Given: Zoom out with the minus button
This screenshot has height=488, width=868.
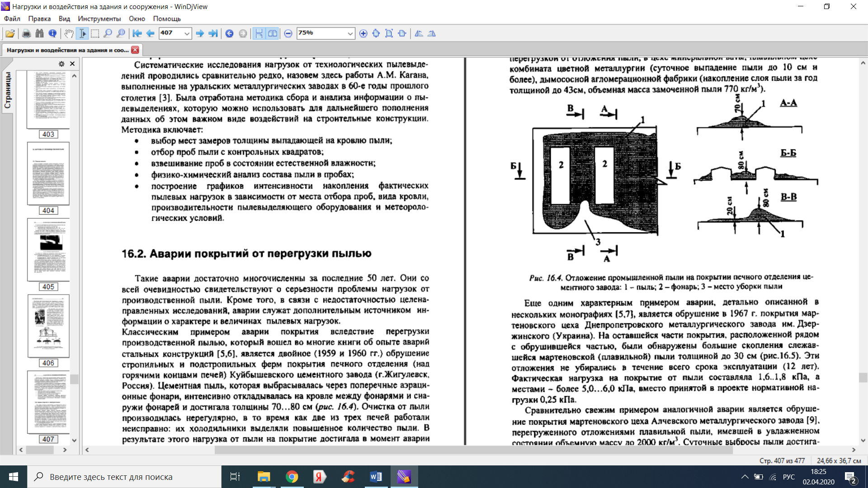Looking at the screenshot, I should [288, 33].
